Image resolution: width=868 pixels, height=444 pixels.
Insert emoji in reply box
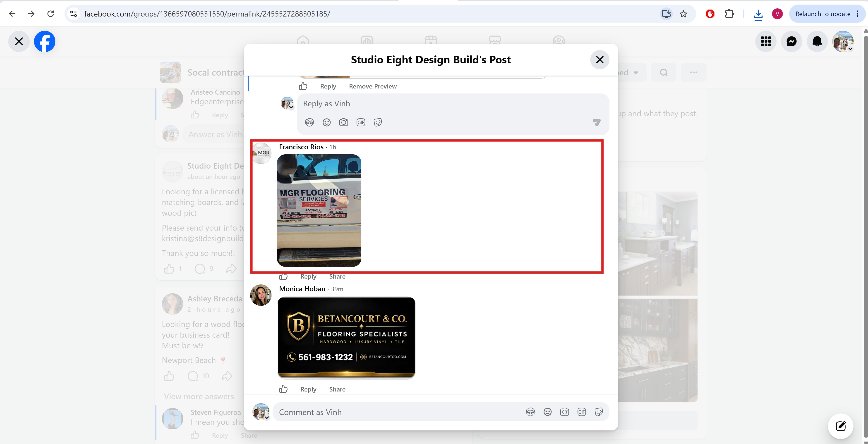tap(326, 122)
